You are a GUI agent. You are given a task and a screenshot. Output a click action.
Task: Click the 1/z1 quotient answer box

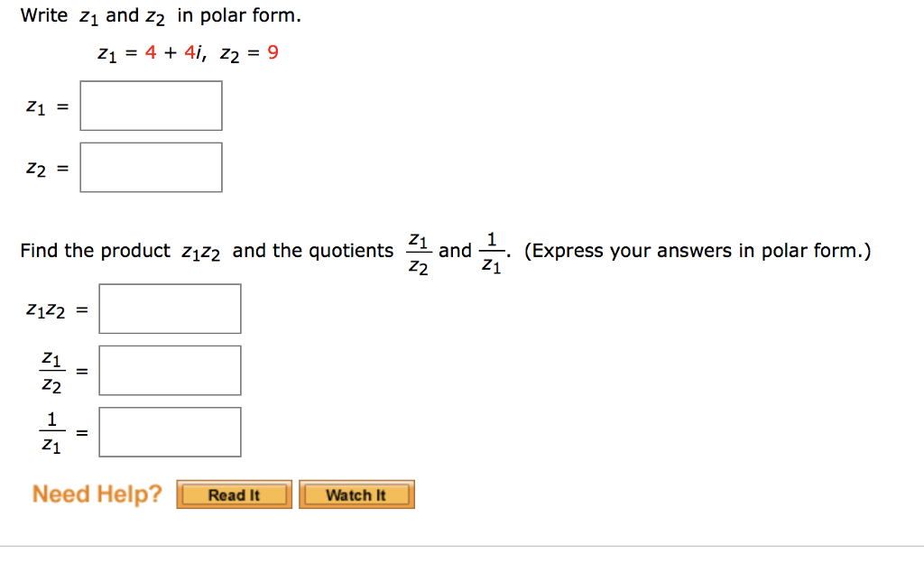(170, 430)
